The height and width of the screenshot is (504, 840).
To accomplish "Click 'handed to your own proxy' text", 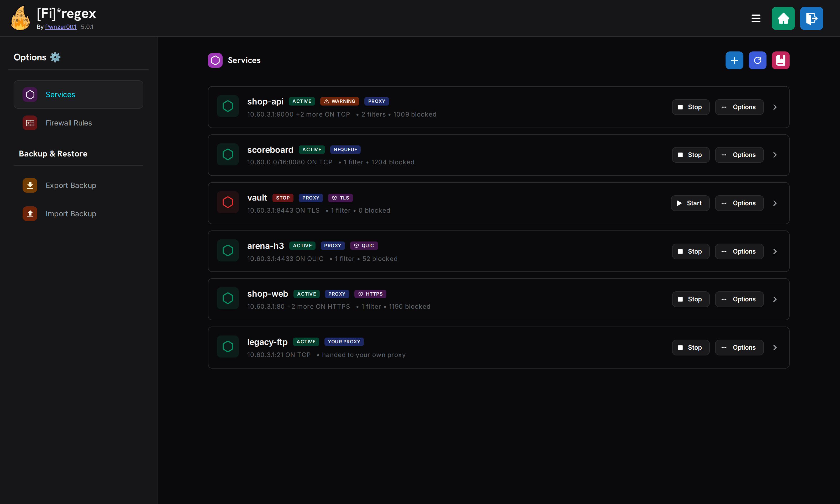I will click(x=364, y=355).
